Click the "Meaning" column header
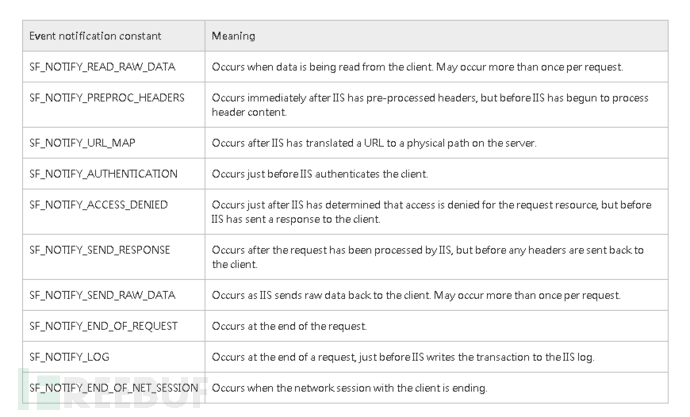Screen dimensions: 690x417 coord(233,36)
